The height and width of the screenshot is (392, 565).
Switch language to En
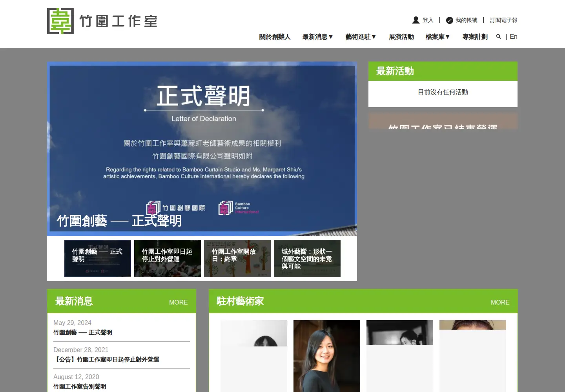(514, 36)
